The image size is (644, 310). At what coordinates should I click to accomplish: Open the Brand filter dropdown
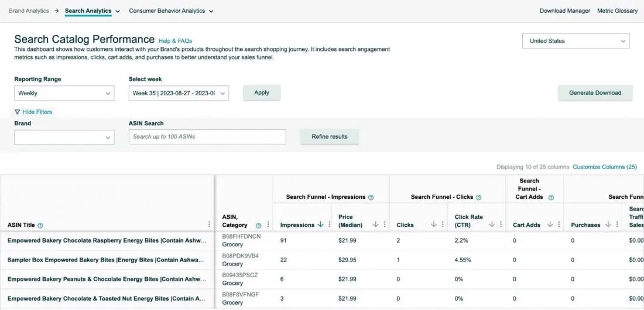pyautogui.click(x=64, y=137)
